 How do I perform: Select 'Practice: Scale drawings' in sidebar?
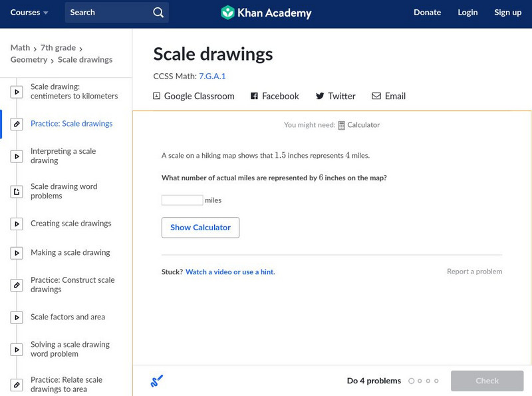coord(71,124)
